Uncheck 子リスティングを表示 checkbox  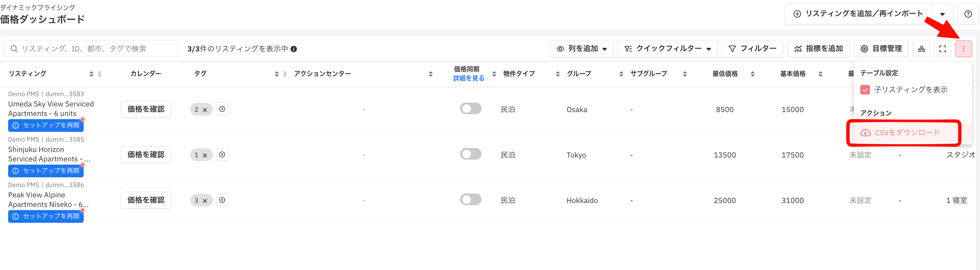pyautogui.click(x=865, y=90)
